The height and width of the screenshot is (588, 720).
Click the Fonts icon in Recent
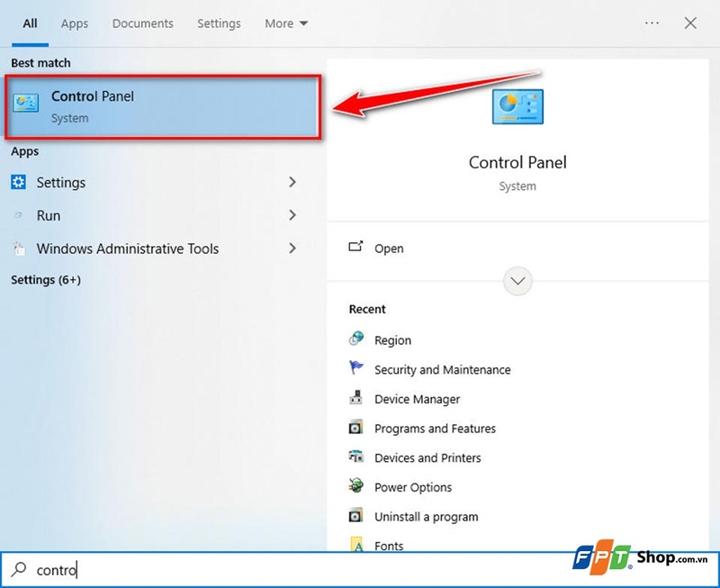[x=355, y=544]
